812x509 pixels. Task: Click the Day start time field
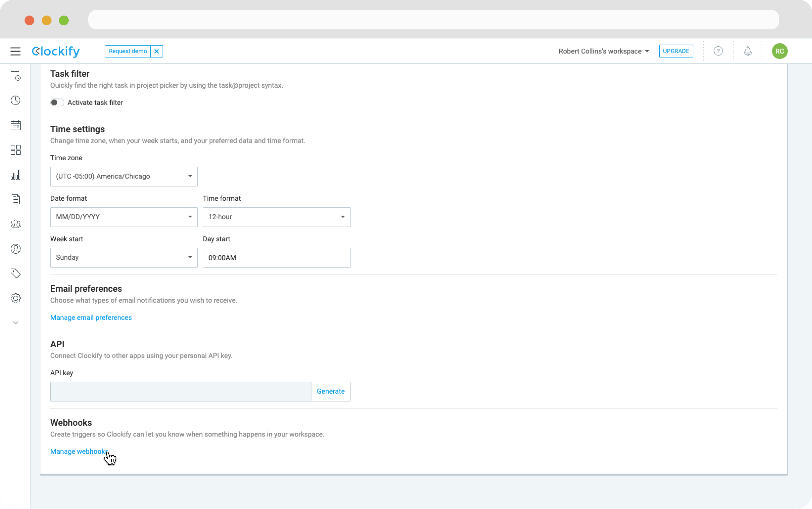(276, 258)
